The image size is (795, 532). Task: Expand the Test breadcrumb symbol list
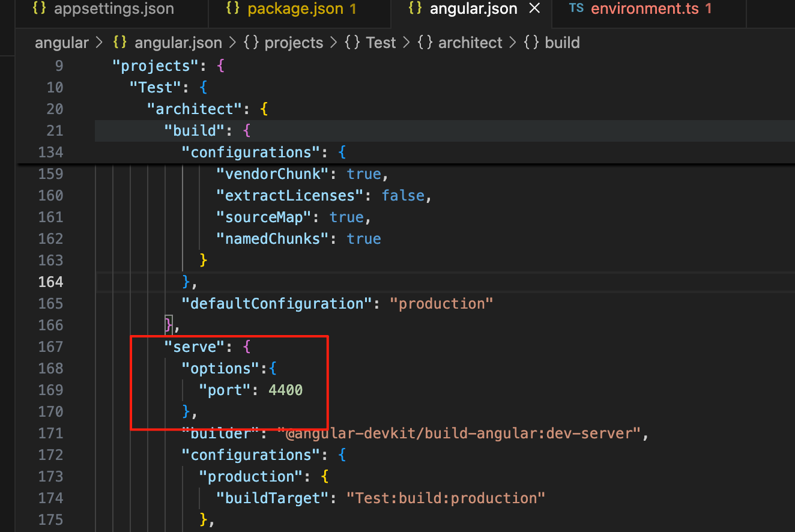point(381,43)
